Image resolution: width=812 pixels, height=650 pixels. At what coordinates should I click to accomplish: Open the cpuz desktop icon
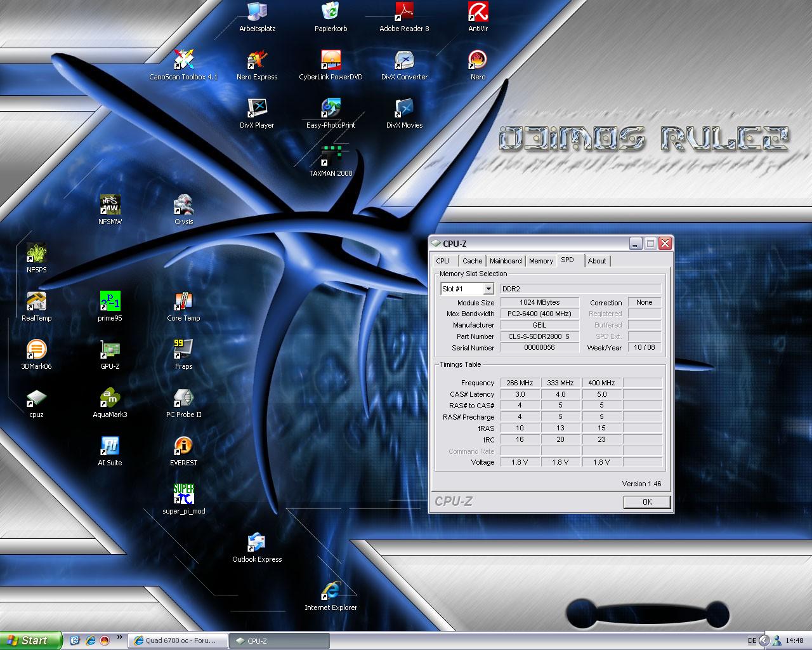pos(36,402)
